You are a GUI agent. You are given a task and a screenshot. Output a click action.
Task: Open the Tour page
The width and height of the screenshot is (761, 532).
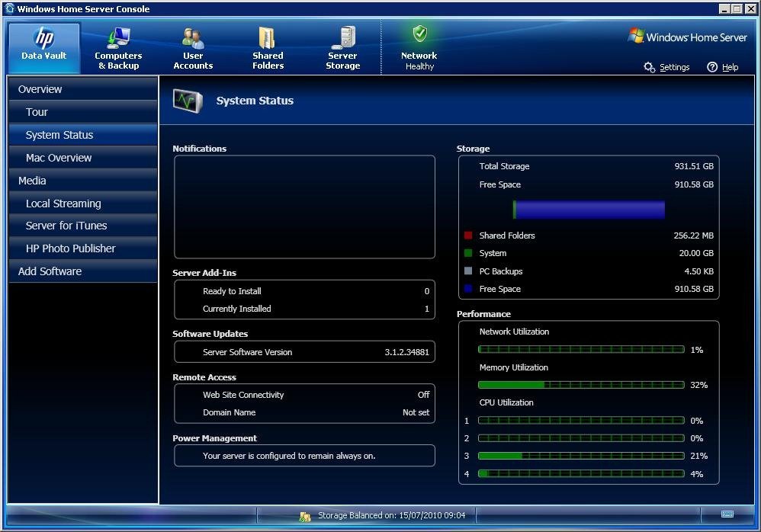(x=37, y=112)
